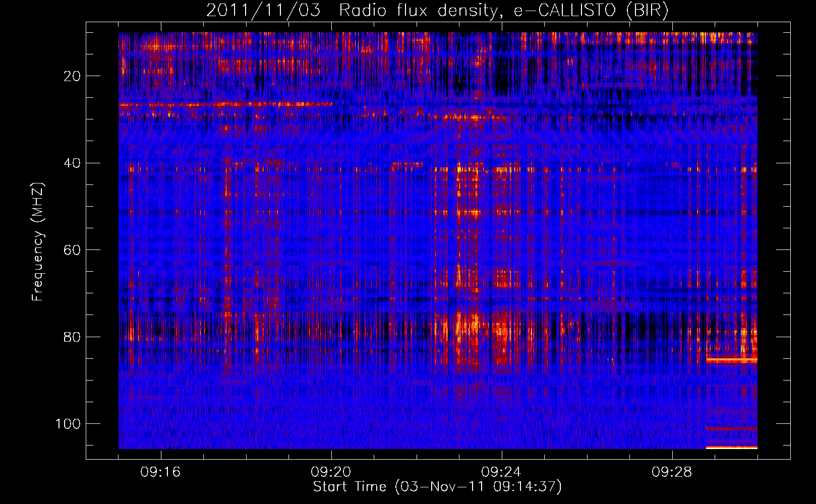The width and height of the screenshot is (816, 504).
Task: Click the "09:16" time tick label
Action: [161, 472]
